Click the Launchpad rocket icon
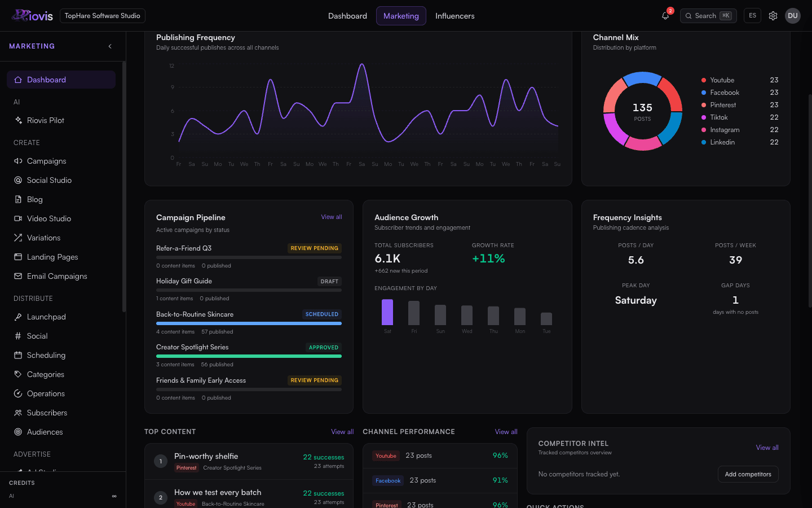Screen dimensions: 812x508 click(x=18, y=317)
